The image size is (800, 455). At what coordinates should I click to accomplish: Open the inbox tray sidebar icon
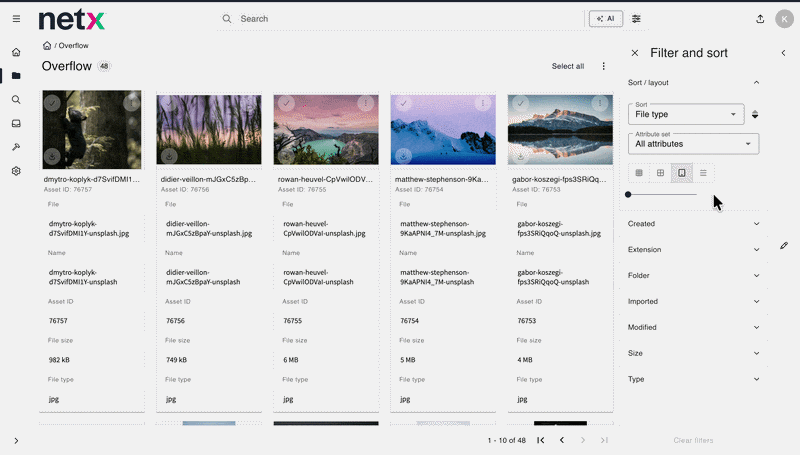[16, 123]
